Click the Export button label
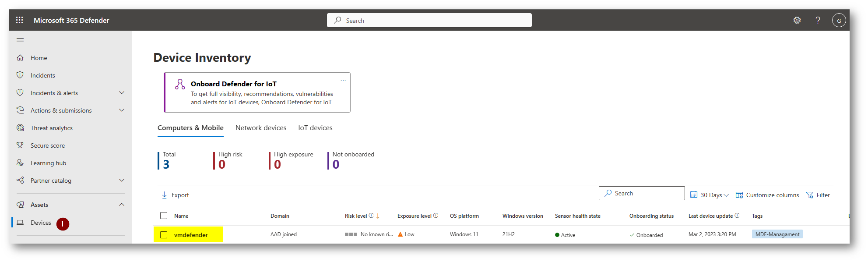 [x=180, y=195]
